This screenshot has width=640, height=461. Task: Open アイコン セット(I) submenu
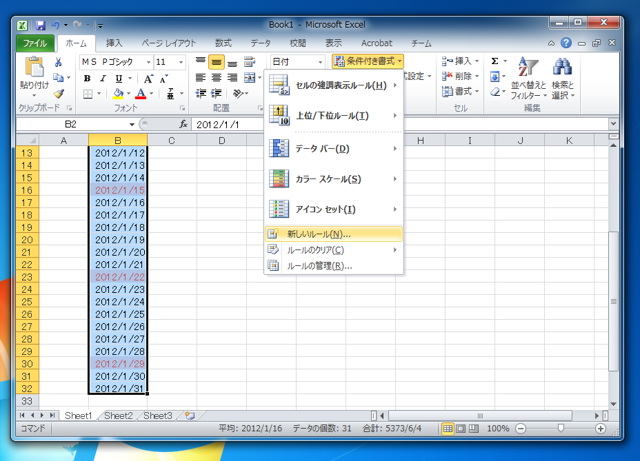333,209
